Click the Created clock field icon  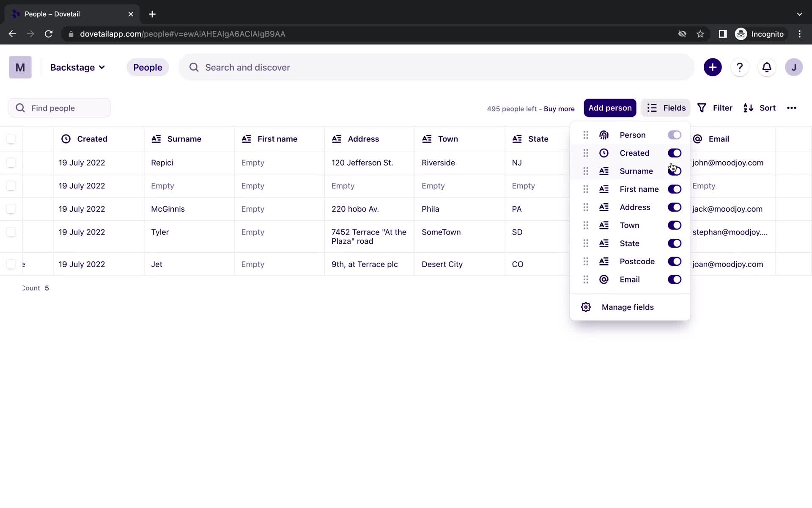(604, 153)
